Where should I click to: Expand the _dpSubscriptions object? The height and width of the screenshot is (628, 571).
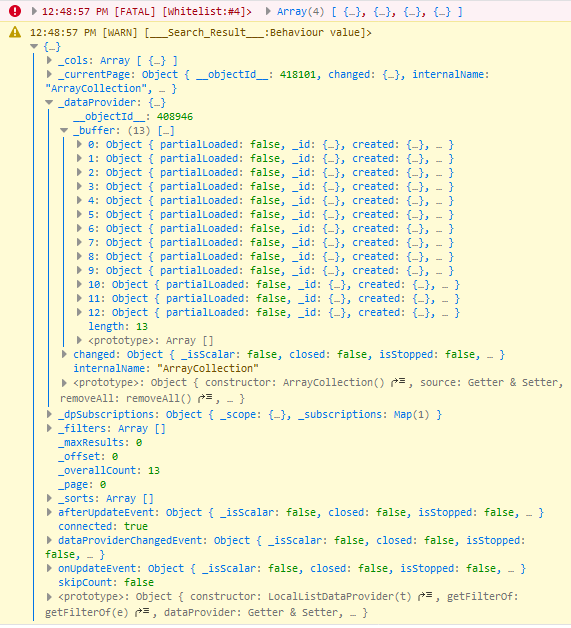coord(49,414)
